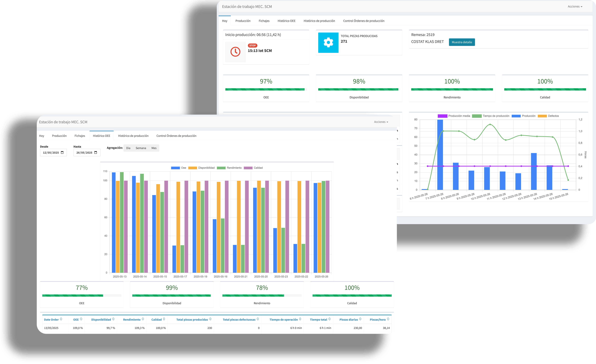This screenshot has height=364, width=596.
Task: Click the calendar icon in Hasta date field
Action: click(x=96, y=153)
